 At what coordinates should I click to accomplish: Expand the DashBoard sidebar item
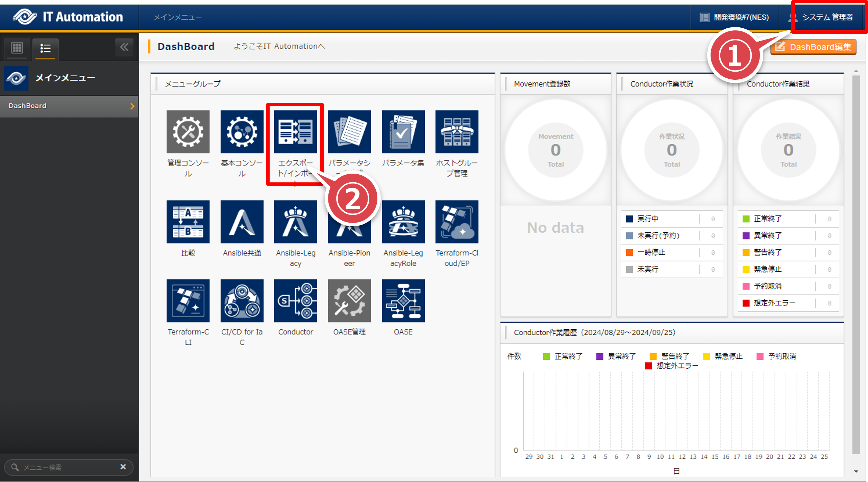(x=132, y=106)
